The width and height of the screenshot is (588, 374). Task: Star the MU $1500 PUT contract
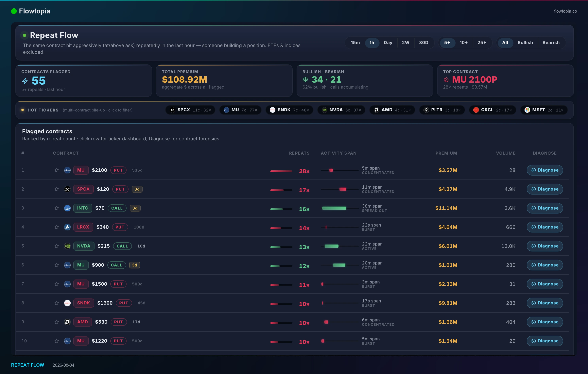coord(57,284)
